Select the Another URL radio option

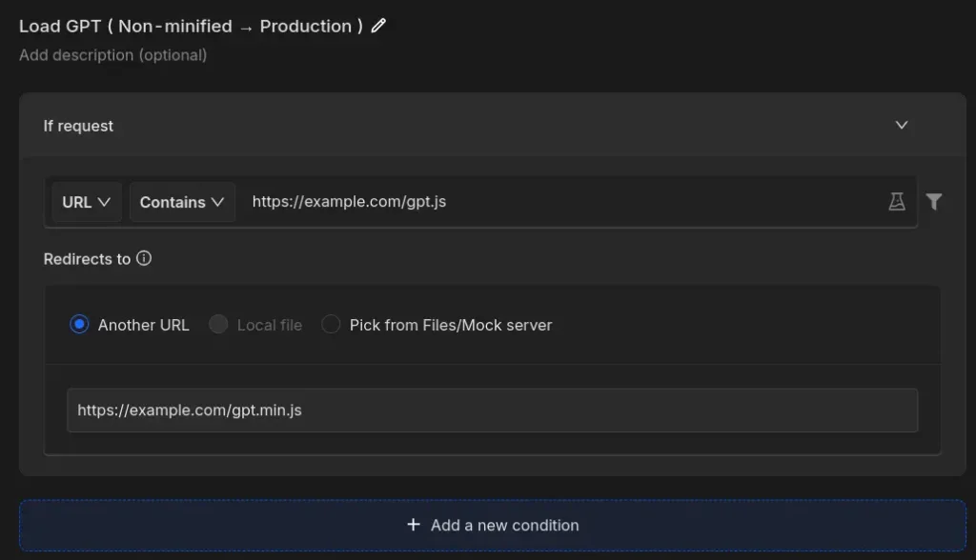click(x=79, y=325)
